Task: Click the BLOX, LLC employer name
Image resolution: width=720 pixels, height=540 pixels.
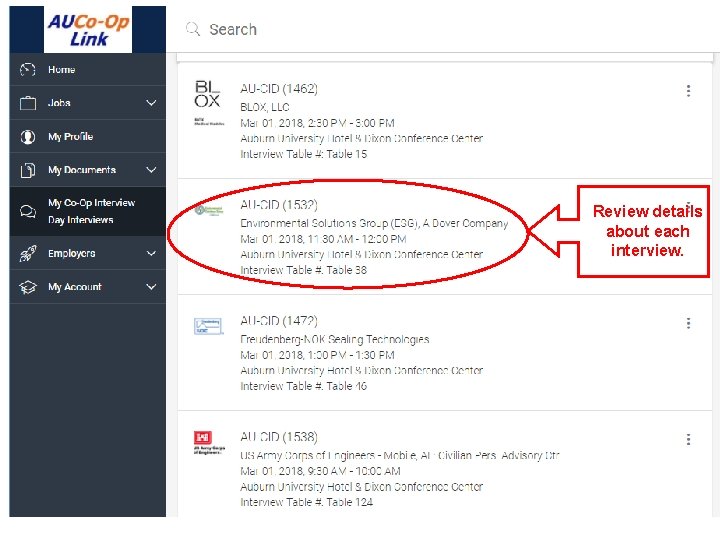Action: [264, 107]
